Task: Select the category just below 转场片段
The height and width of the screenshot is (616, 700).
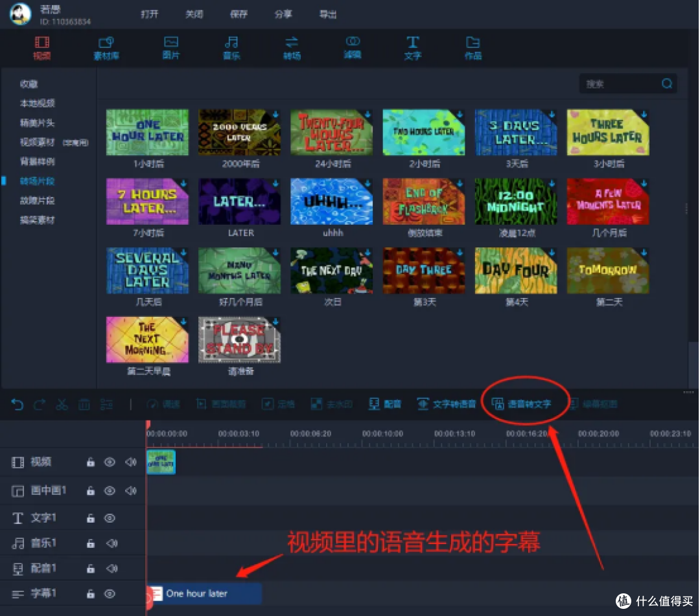Action: [x=38, y=201]
